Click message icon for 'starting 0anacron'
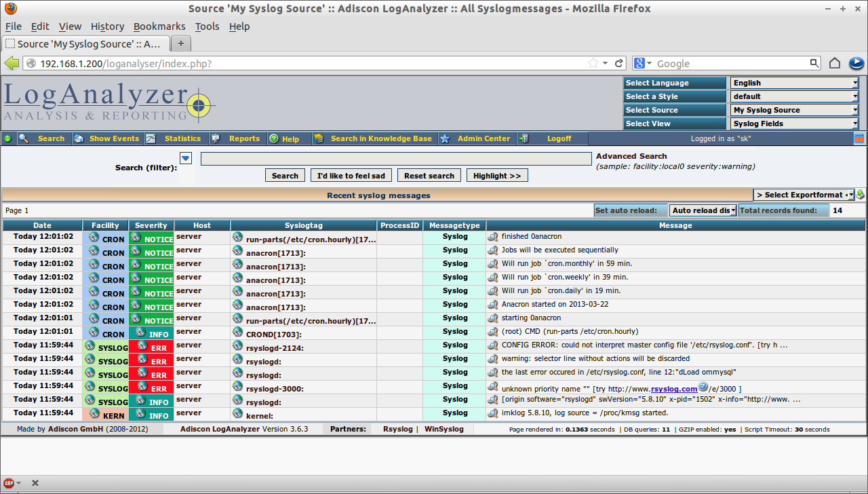 493,318
